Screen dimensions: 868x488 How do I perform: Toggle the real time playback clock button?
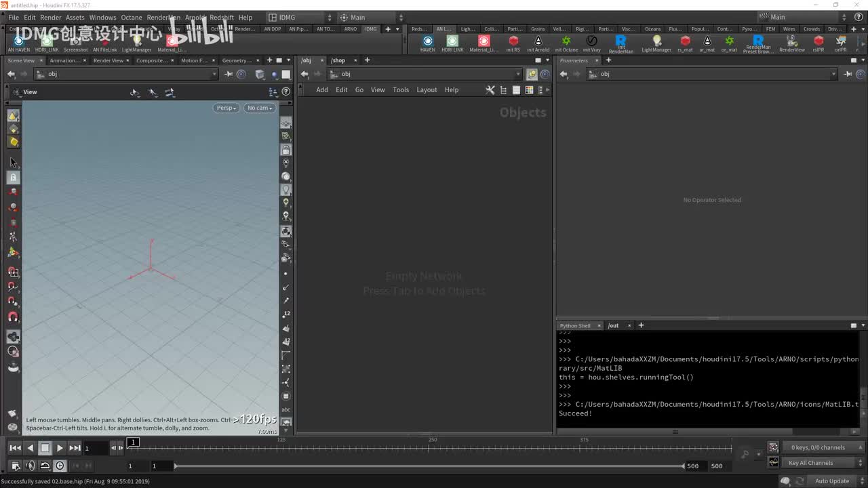[x=60, y=466]
